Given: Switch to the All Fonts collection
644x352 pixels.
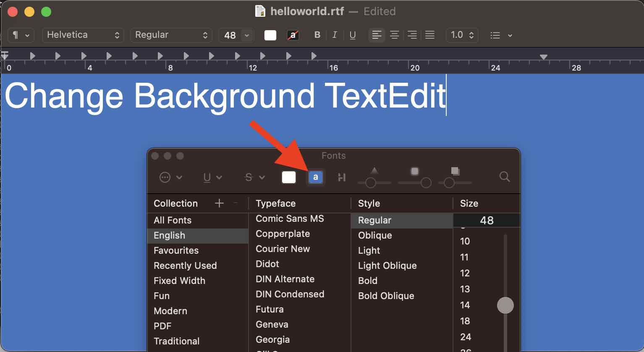Looking at the screenshot, I should coord(172,220).
